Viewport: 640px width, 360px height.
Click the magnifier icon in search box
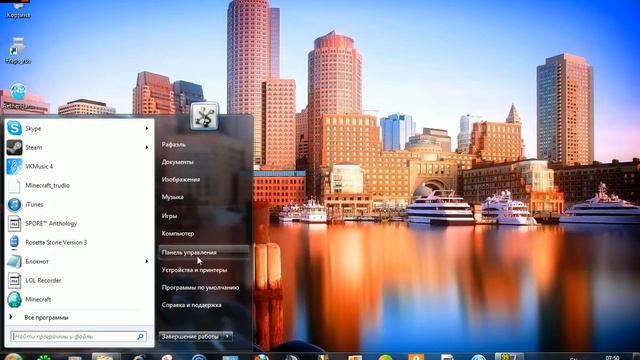pos(140,337)
